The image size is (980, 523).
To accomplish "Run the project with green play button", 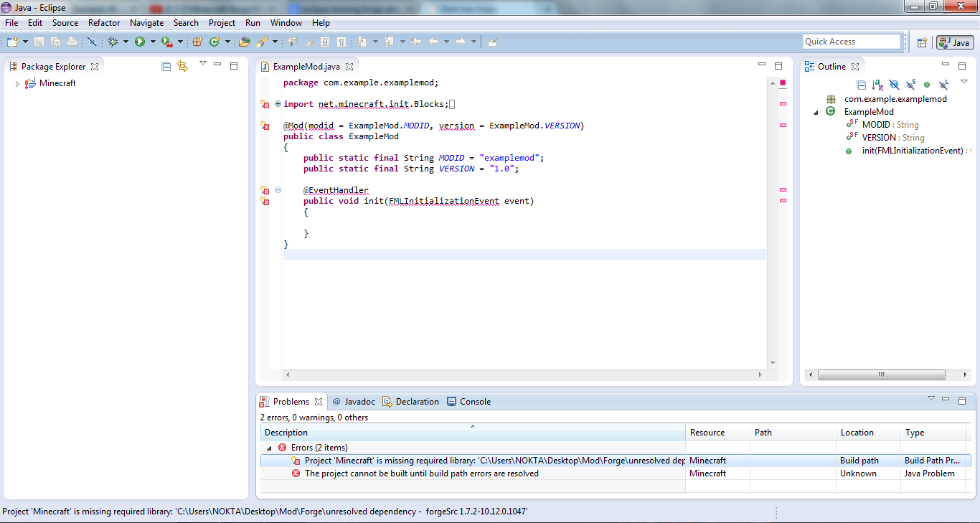I will [140, 42].
